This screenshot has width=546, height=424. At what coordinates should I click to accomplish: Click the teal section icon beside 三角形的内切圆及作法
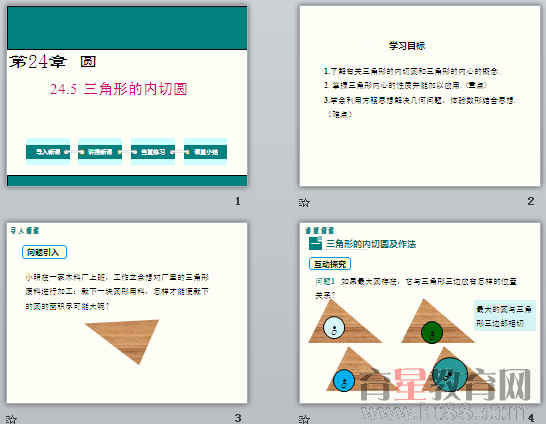[x=315, y=243]
